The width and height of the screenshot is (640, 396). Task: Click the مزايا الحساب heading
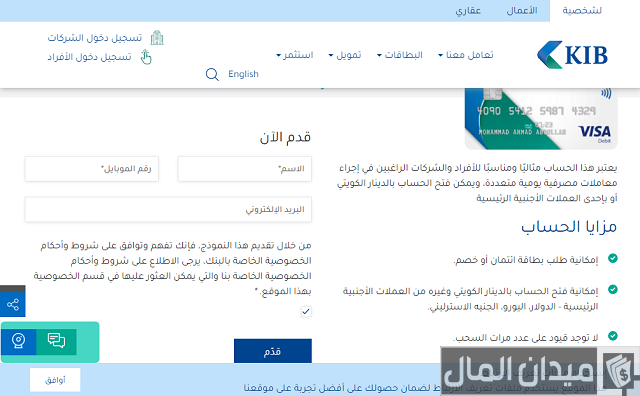569,227
